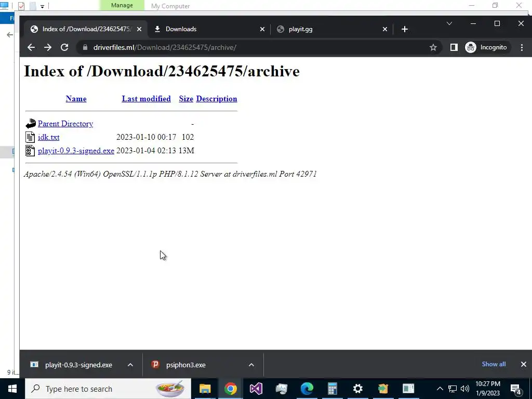Click the monitor-styled taskbar app icon
532x399 pixels.
[281, 389]
